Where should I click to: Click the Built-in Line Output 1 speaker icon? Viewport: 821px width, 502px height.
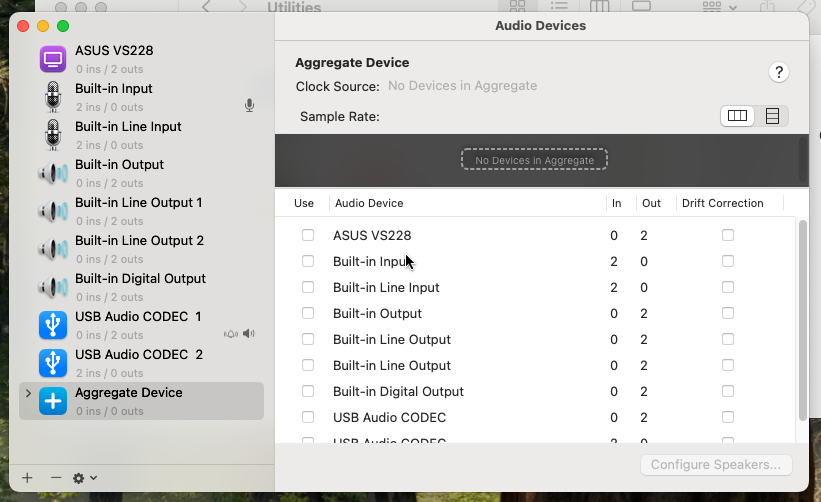click(53, 211)
